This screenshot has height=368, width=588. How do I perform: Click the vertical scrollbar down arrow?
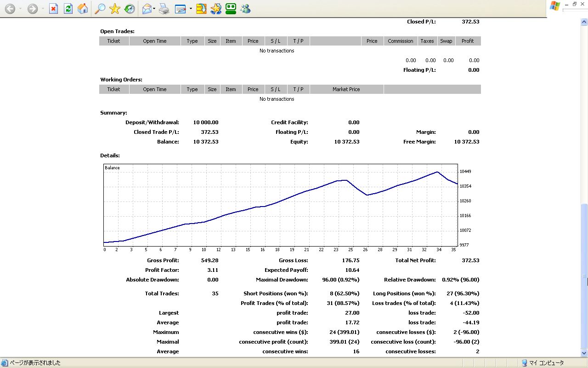point(584,353)
